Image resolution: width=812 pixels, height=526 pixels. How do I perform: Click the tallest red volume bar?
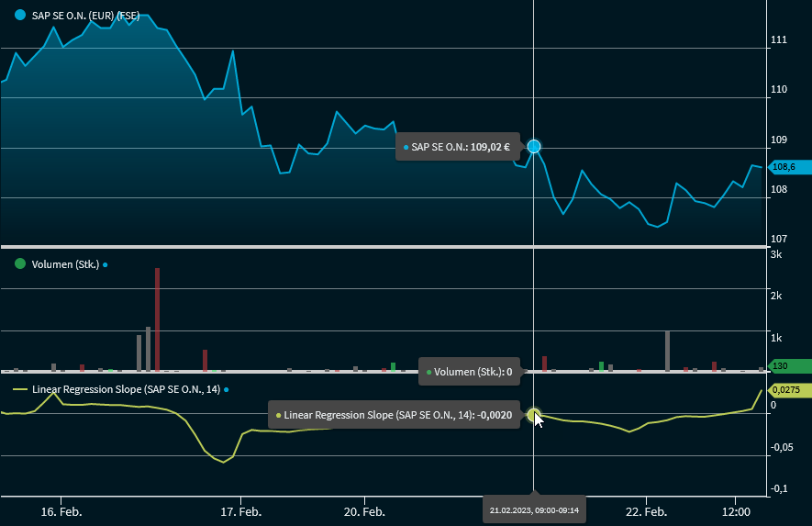point(158,319)
